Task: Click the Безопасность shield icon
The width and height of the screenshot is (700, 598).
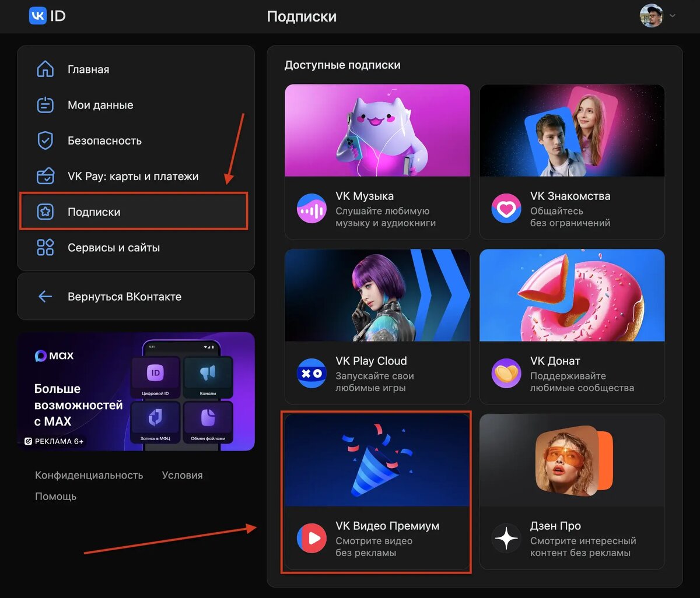Action: tap(45, 140)
